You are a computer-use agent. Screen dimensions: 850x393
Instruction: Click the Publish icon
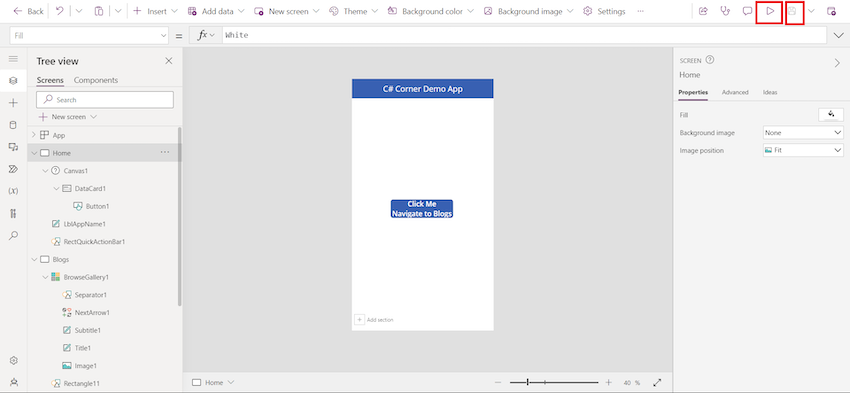pos(831,11)
